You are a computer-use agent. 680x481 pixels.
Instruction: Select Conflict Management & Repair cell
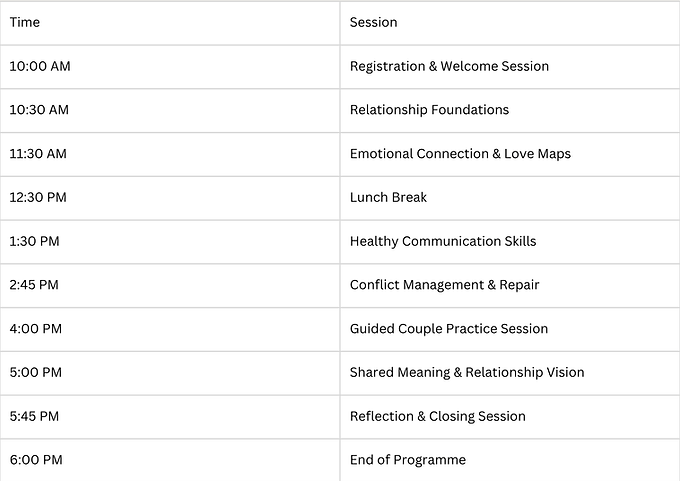coord(510,285)
